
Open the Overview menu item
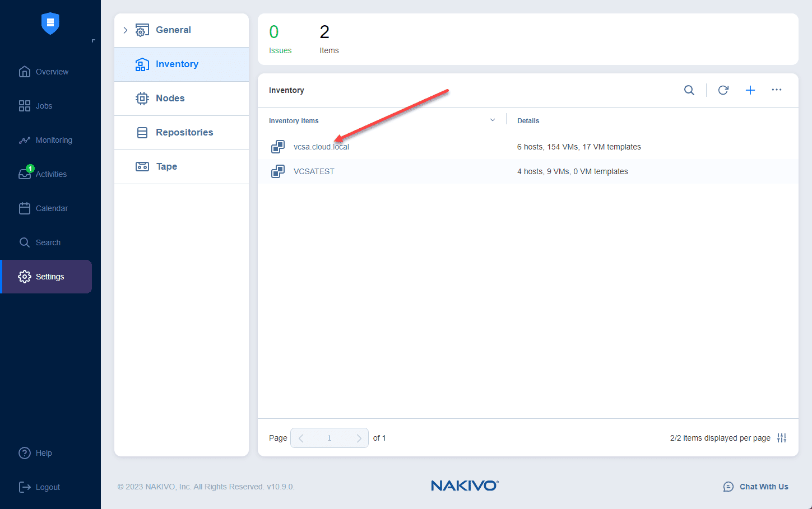(47, 72)
